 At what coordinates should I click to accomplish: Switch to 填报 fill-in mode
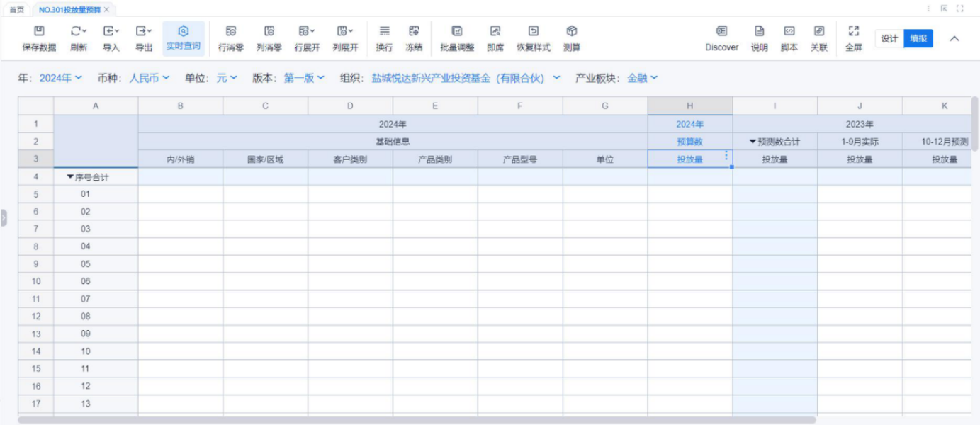tap(918, 39)
